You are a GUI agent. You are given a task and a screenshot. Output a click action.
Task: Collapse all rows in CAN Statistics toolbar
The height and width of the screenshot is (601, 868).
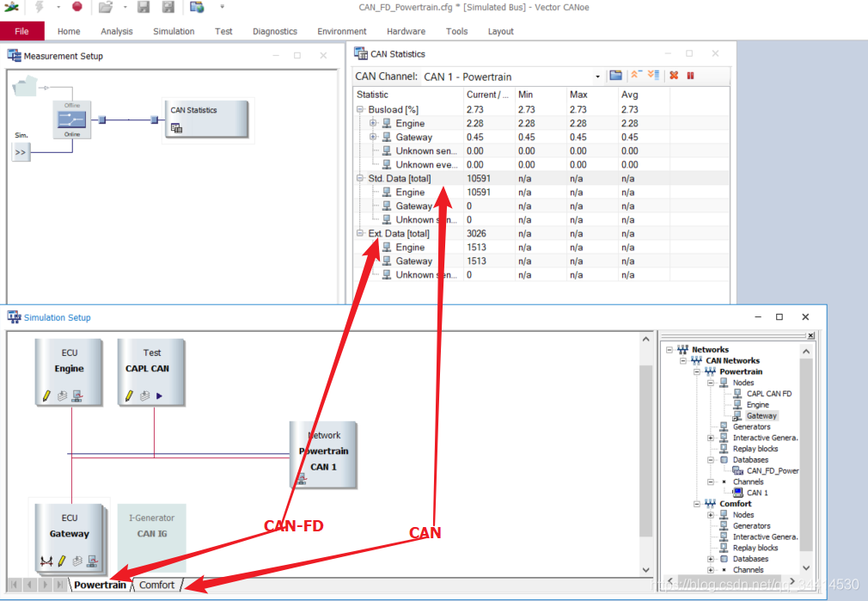click(x=636, y=76)
